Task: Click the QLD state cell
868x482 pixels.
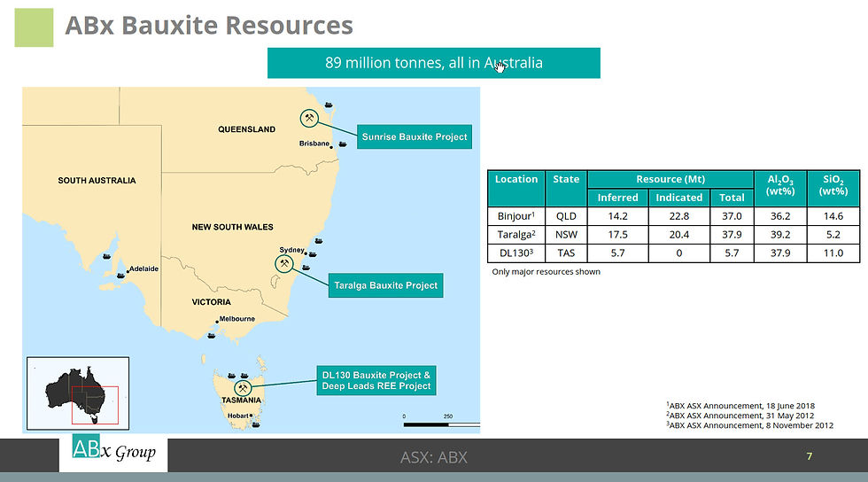Action: (x=566, y=216)
